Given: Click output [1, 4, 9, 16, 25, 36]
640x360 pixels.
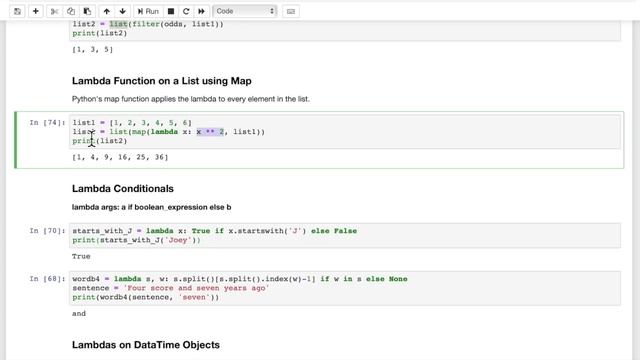Looking at the screenshot, I should tap(120, 157).
